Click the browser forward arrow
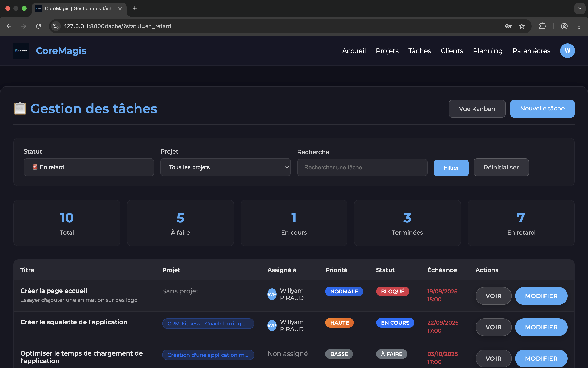Screen dimensions: 588x368 [x=23, y=26]
